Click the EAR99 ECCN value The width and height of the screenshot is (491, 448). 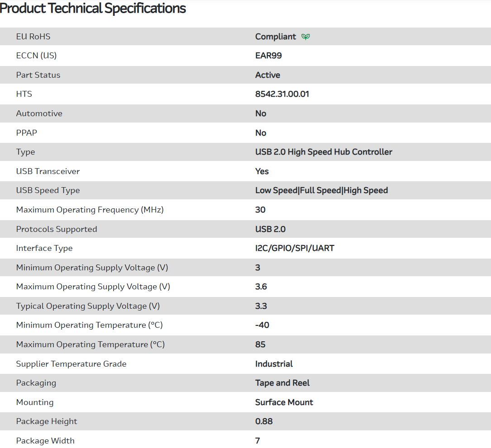pyautogui.click(x=268, y=56)
